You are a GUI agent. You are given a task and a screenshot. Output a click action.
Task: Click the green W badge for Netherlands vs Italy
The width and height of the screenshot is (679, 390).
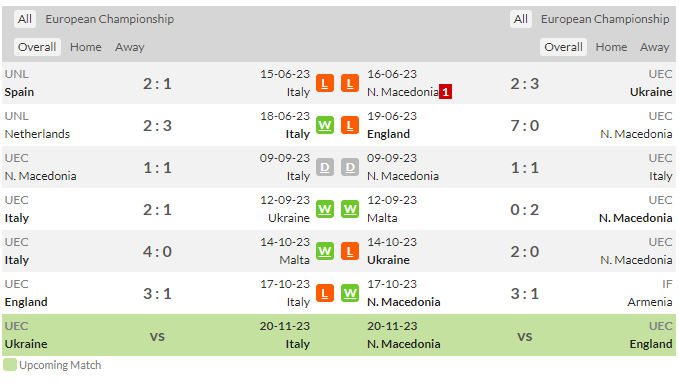click(325, 126)
